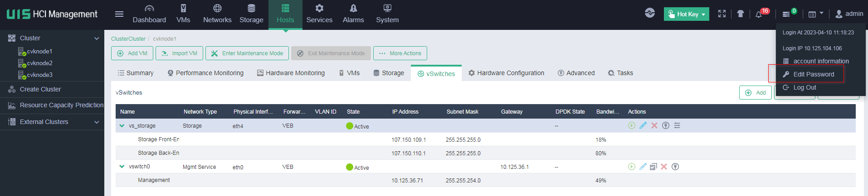Screen dimensions: 868x196
Task: Click the Add vSwitch button
Action: [x=756, y=92]
